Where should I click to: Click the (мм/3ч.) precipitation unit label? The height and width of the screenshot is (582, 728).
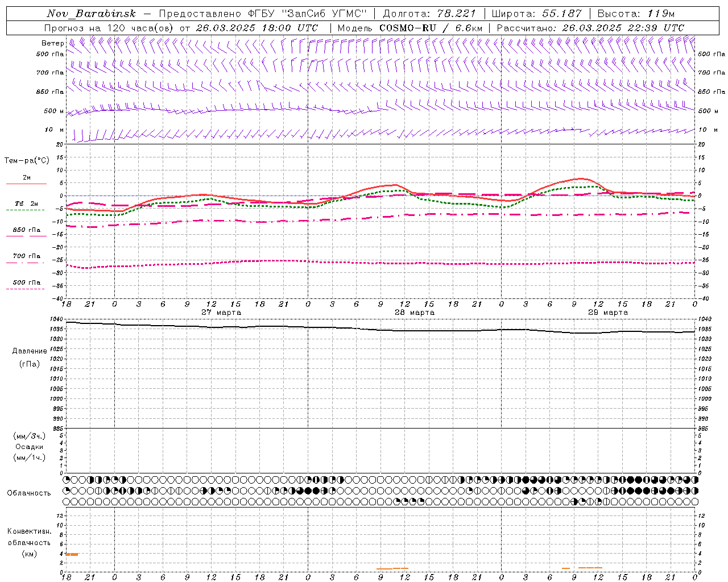tap(30, 436)
